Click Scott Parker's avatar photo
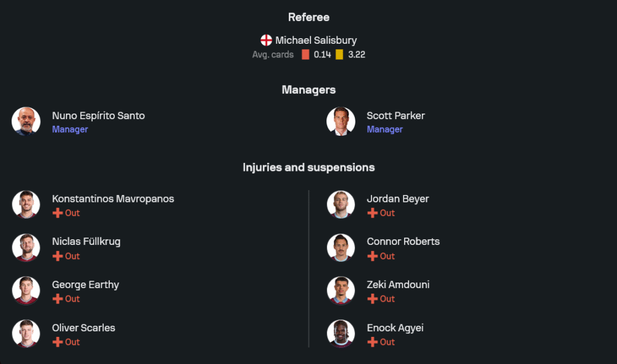This screenshot has height=364, width=617. point(341,121)
